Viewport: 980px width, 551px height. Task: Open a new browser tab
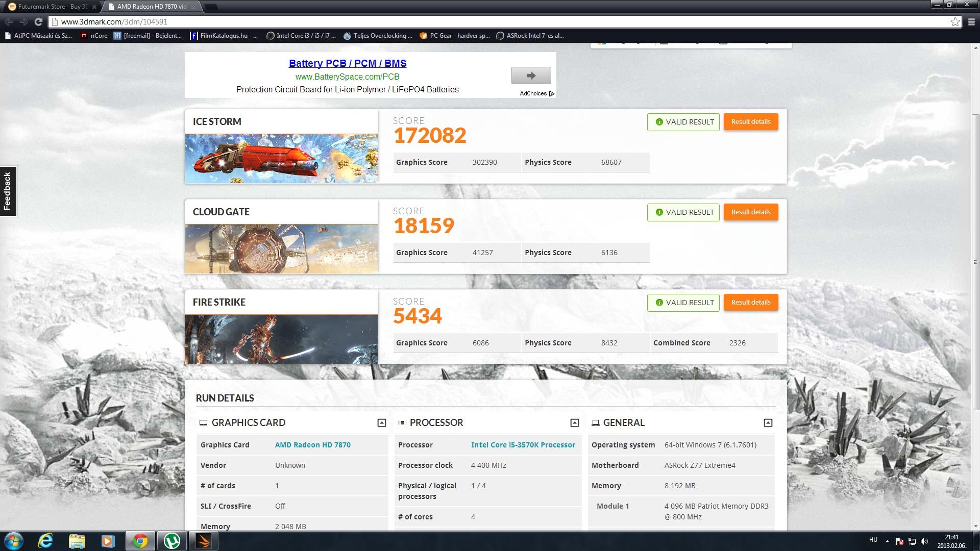tap(210, 7)
